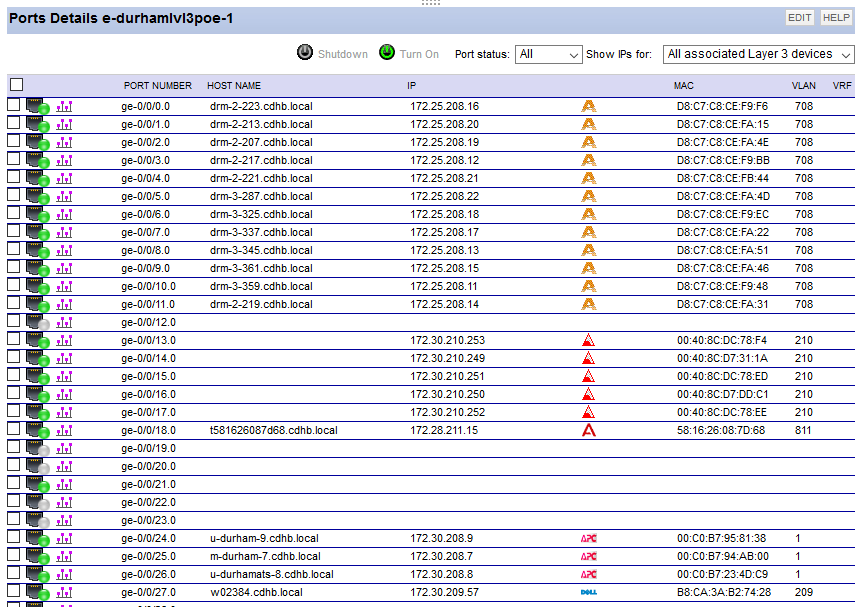863x607 pixels.
Task: Click the Shutdown label
Action: [x=343, y=54]
